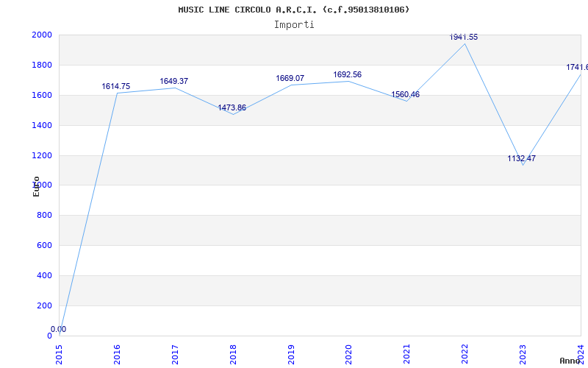Select the 2015 x-axis year label

[60, 355]
